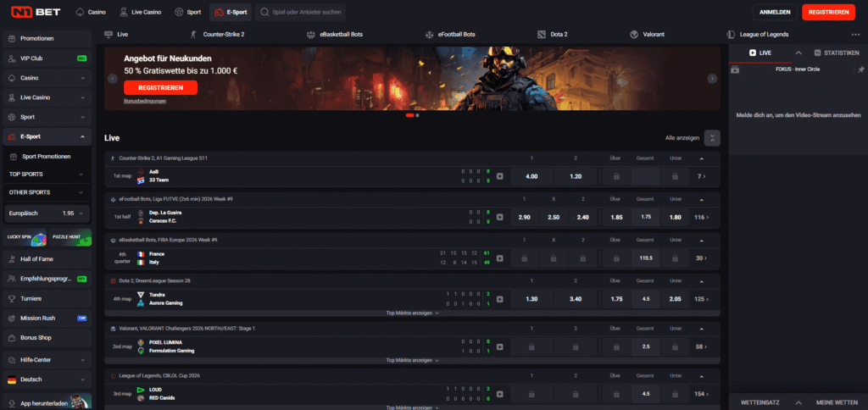This screenshot has height=410, width=868.
Task: Open the Puzzle Hunt promo tile
Action: (x=70, y=237)
